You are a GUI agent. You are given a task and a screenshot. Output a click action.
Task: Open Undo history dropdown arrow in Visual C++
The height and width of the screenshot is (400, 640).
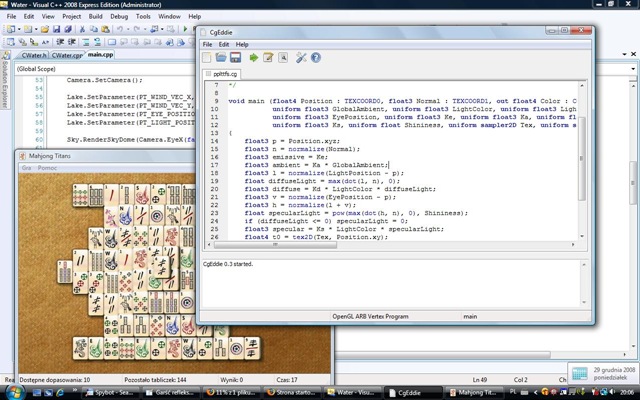(x=128, y=29)
